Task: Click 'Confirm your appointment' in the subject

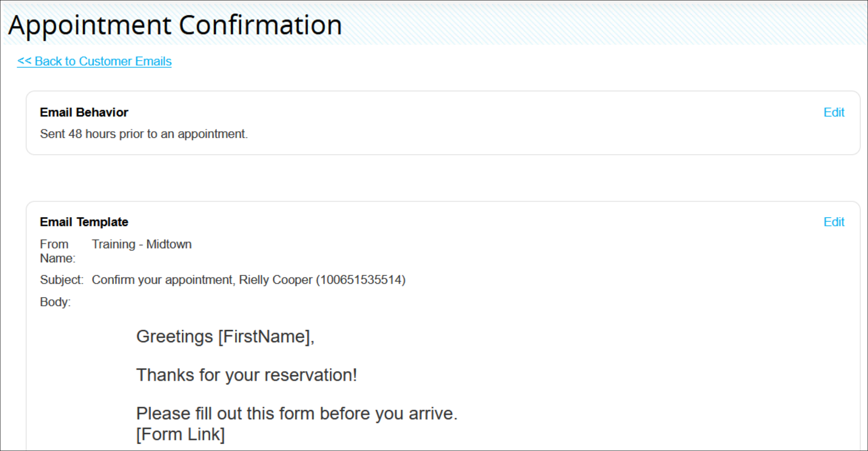Action: coord(162,280)
